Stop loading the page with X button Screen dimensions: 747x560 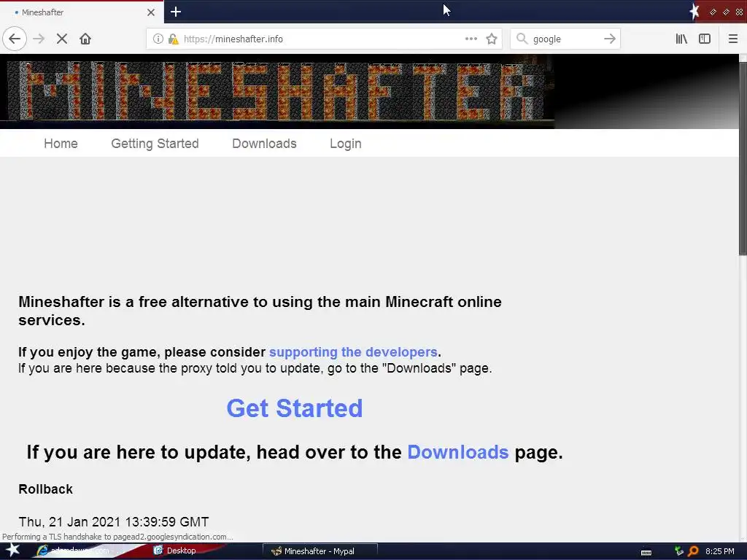click(x=62, y=39)
